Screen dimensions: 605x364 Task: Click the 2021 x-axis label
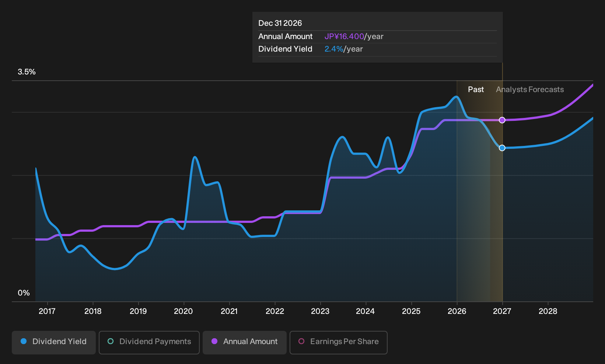[x=229, y=311]
